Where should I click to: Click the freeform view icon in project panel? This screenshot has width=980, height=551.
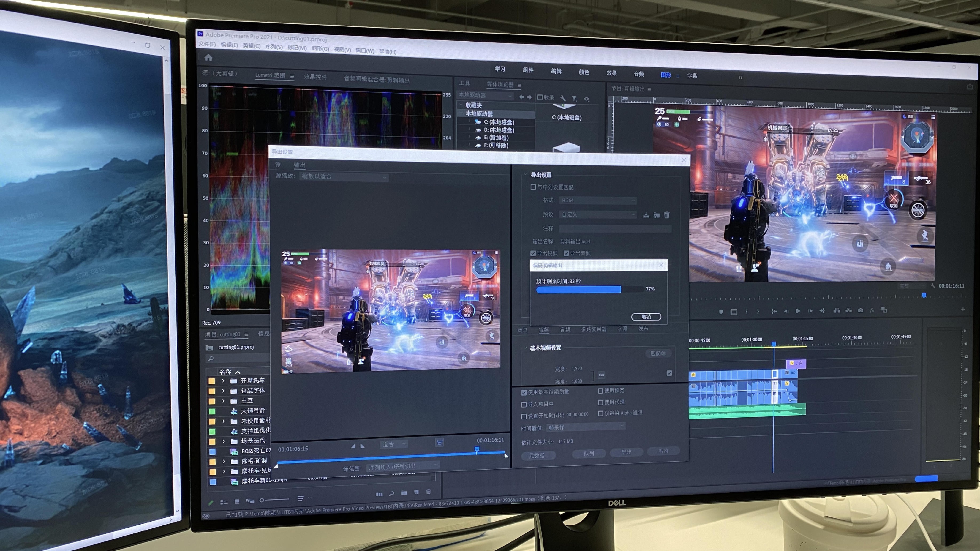click(x=250, y=501)
